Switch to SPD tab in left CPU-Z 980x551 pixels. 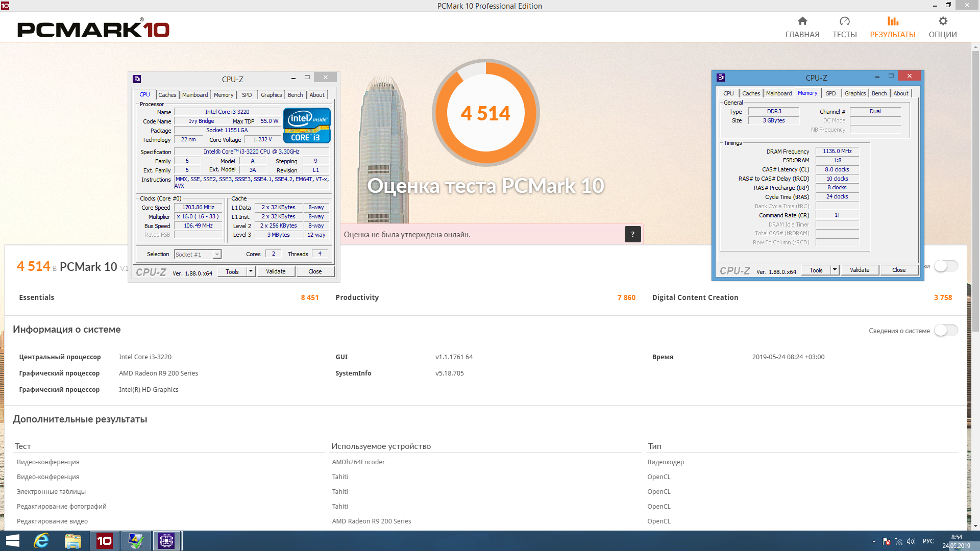[247, 94]
